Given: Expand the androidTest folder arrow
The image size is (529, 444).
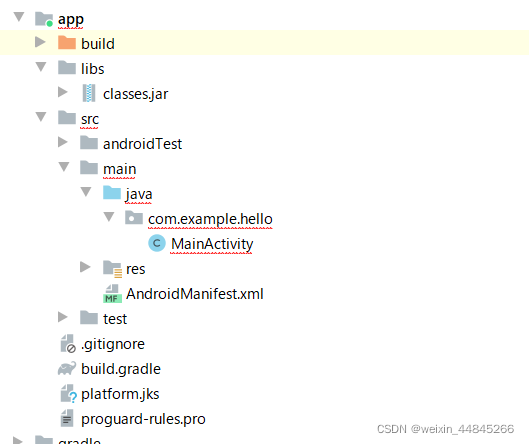Looking at the screenshot, I should coord(62,142).
